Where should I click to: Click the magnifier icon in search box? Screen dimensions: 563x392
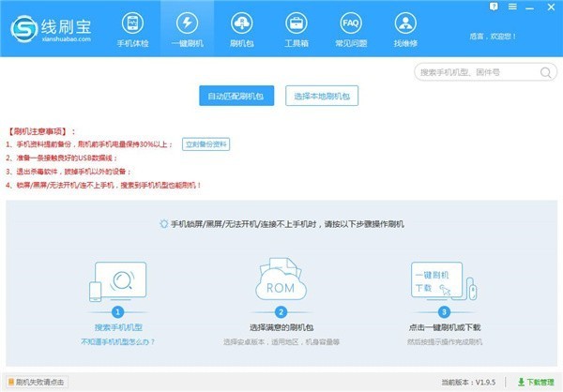tap(544, 72)
